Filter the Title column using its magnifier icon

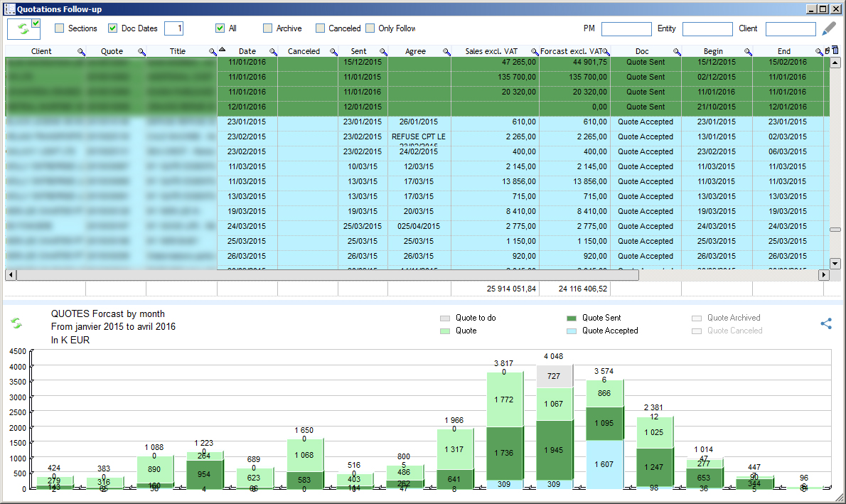(211, 50)
